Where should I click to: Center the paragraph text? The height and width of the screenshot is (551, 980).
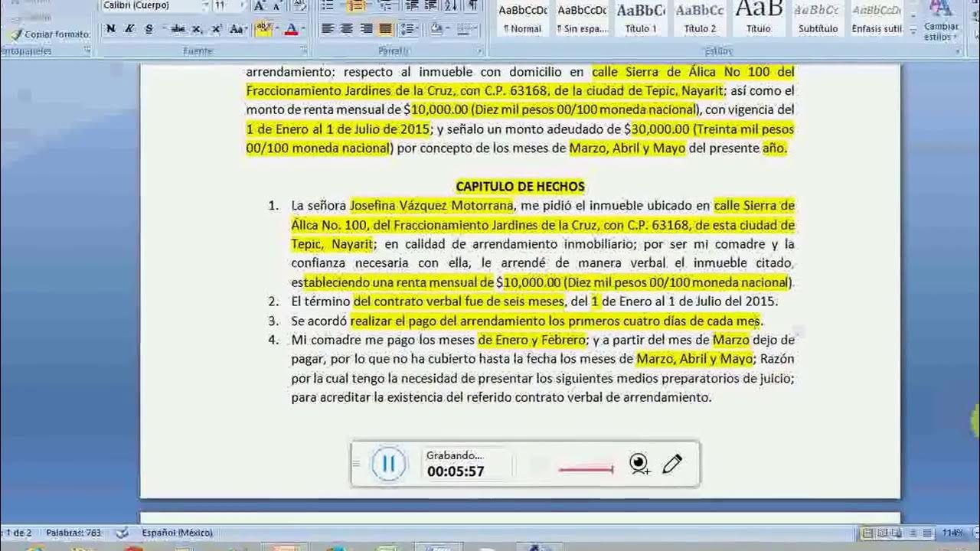pyautogui.click(x=346, y=29)
